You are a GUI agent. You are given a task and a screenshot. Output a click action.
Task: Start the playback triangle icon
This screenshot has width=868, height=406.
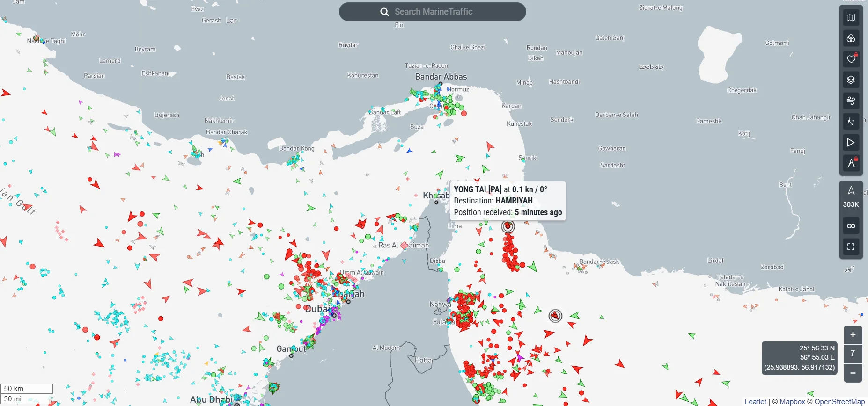(x=851, y=143)
